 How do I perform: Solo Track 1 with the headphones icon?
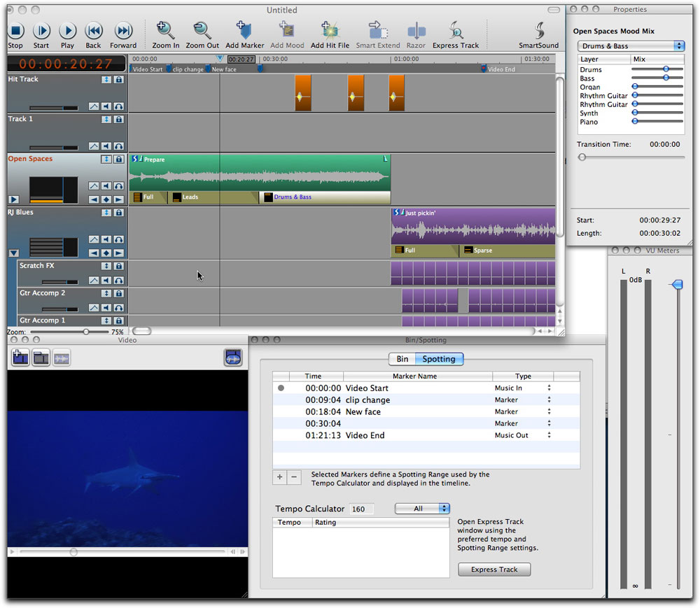[x=119, y=146]
